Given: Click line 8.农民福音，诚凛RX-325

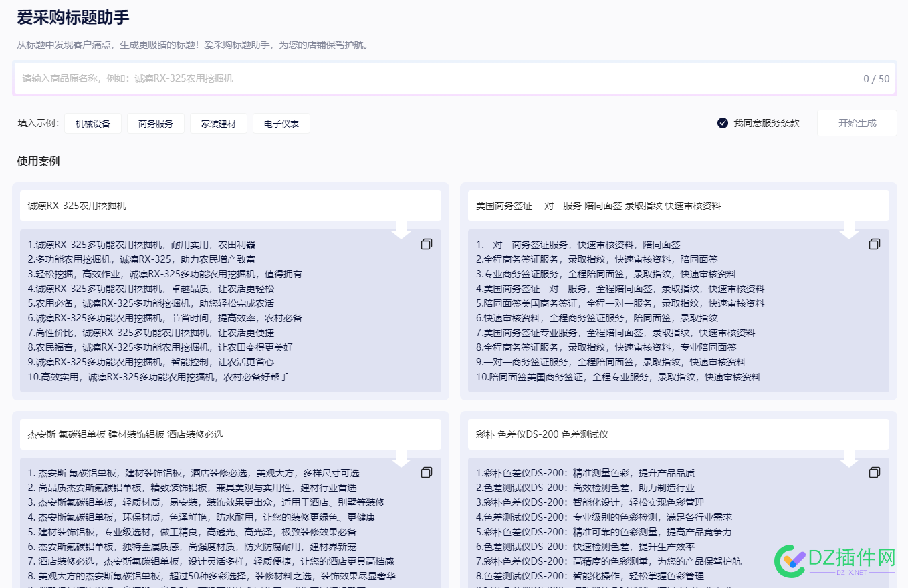Looking at the screenshot, I should point(160,347).
